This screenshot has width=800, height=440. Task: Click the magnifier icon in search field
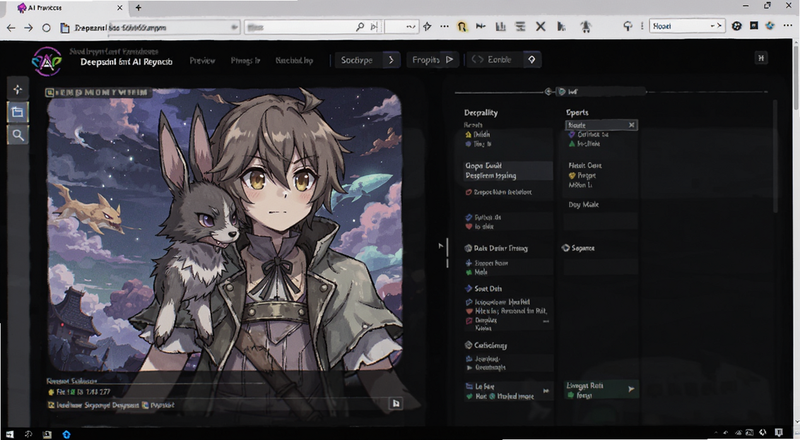[x=360, y=27]
